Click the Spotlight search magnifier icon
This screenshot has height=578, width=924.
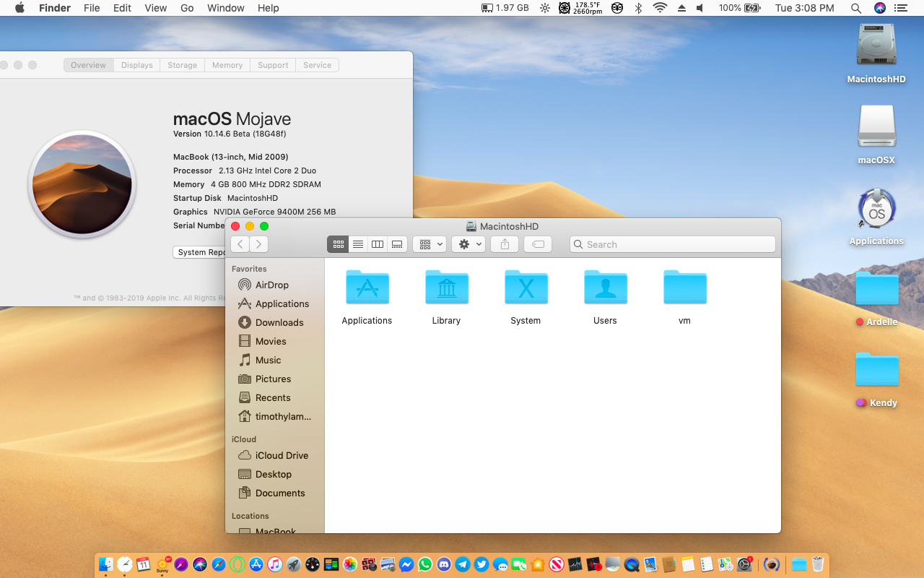pos(855,8)
